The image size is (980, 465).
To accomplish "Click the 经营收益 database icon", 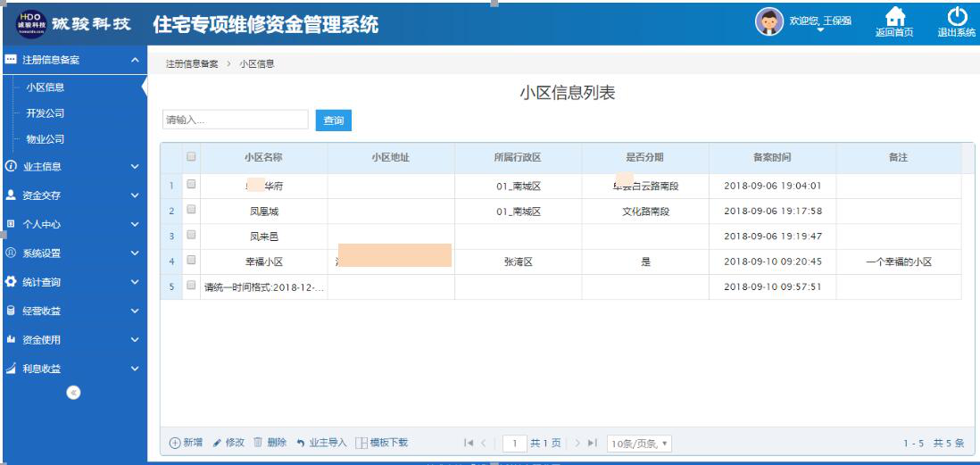I will point(11,311).
